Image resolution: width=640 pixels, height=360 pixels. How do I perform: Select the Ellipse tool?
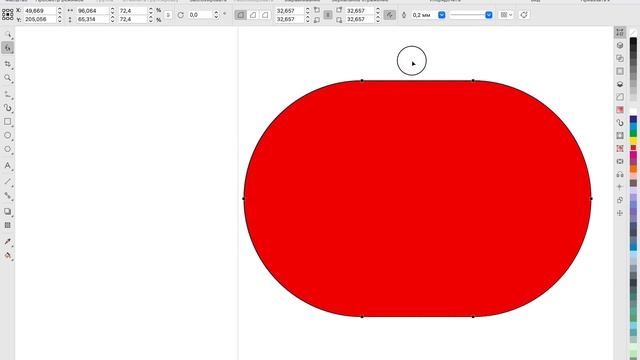(x=7, y=135)
